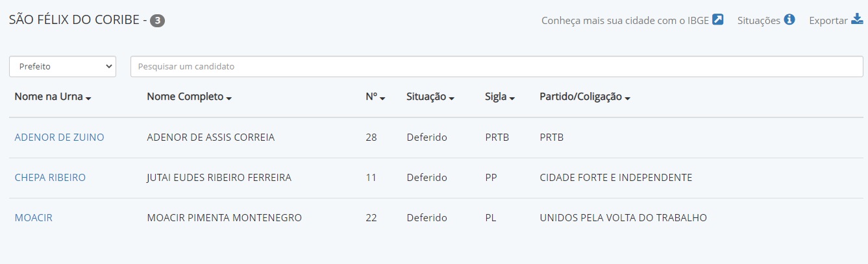Click the Exportar text link
The width and height of the screenshot is (868, 264).
click(828, 20)
